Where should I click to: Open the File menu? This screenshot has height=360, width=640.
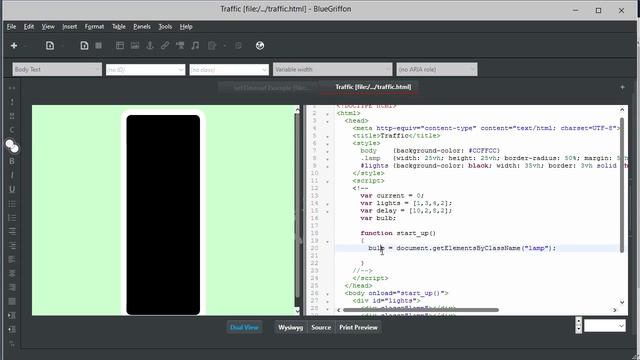pyautogui.click(x=11, y=27)
